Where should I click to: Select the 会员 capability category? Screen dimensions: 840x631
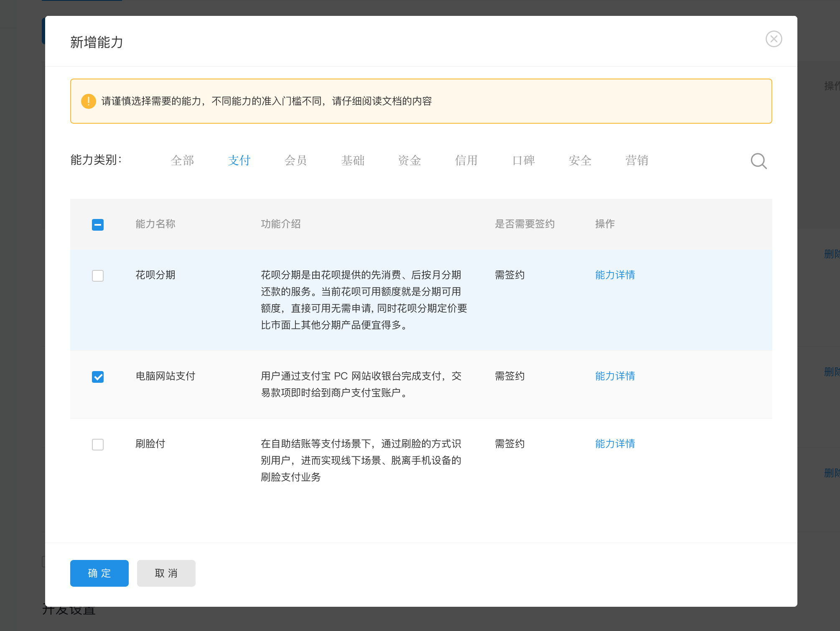point(296,160)
